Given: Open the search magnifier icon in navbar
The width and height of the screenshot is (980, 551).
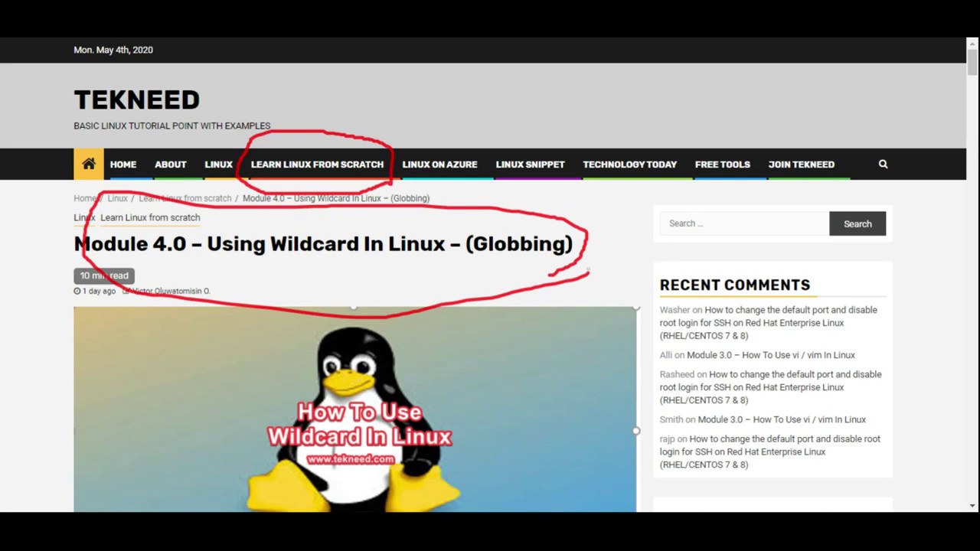Looking at the screenshot, I should pyautogui.click(x=883, y=164).
